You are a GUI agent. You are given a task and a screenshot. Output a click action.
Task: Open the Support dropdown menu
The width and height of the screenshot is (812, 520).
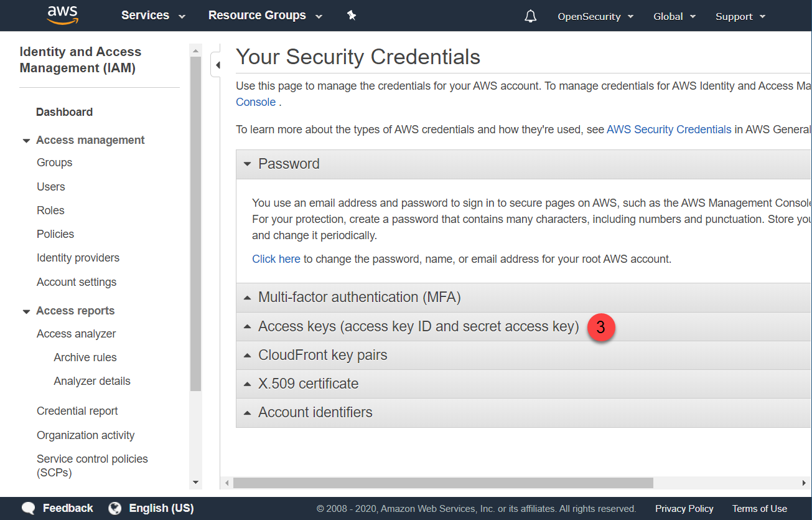tap(740, 17)
